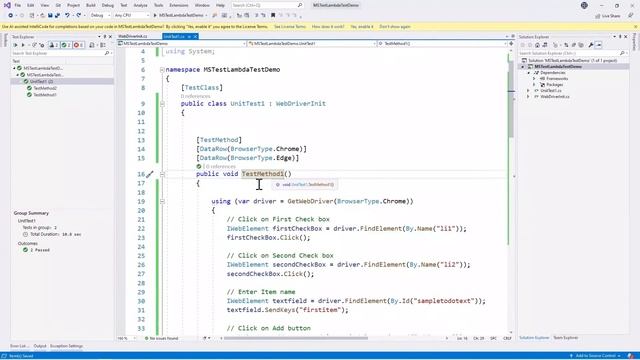The width and height of the screenshot is (640, 360).
Task: Toggle the bookmark toolbar icon
Action: click(x=273, y=16)
